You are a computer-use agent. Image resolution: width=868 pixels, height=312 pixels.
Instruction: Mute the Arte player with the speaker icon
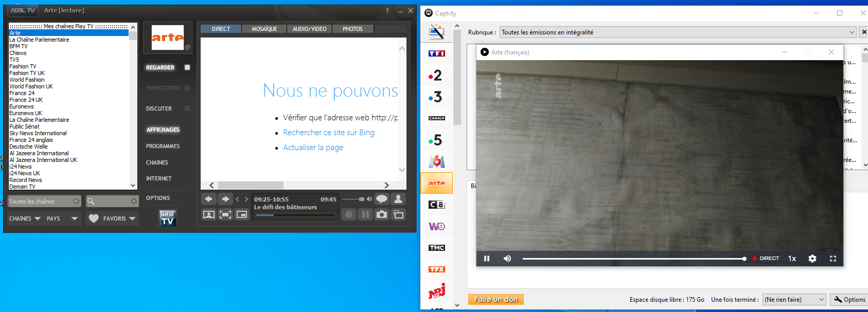tap(507, 259)
